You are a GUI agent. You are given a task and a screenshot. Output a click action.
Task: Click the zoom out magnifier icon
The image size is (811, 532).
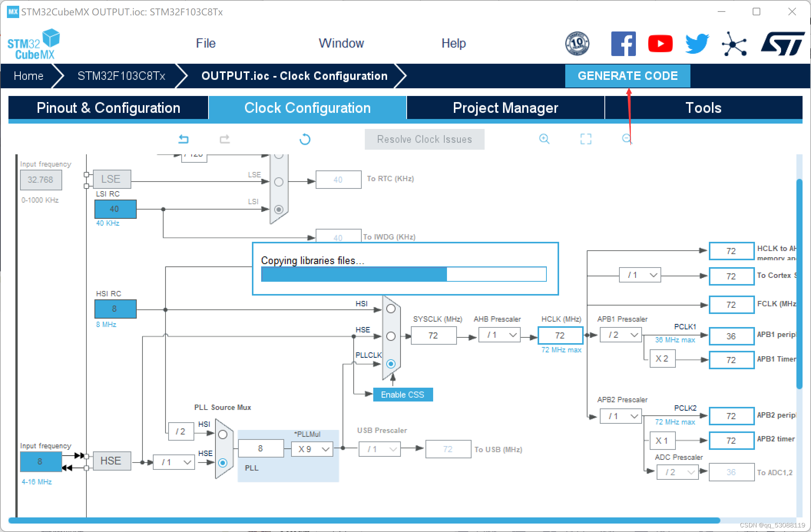point(626,138)
